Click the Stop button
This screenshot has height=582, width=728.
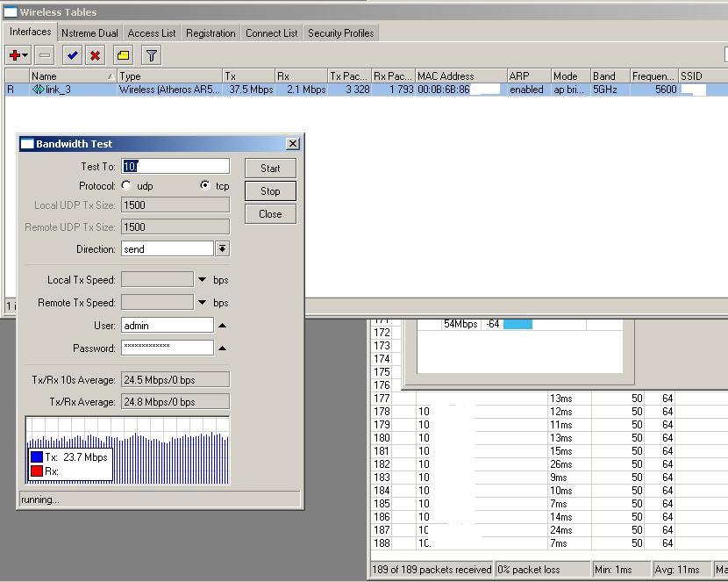pyautogui.click(x=270, y=190)
